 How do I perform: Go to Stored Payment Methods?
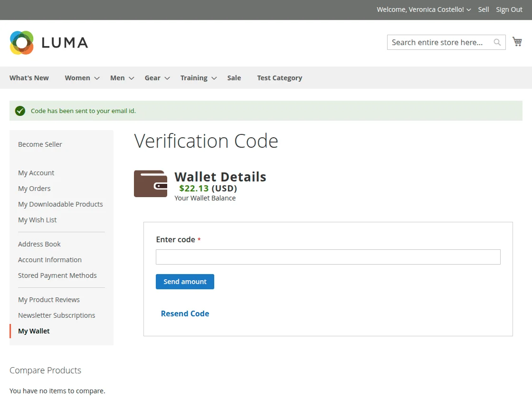[x=57, y=275]
